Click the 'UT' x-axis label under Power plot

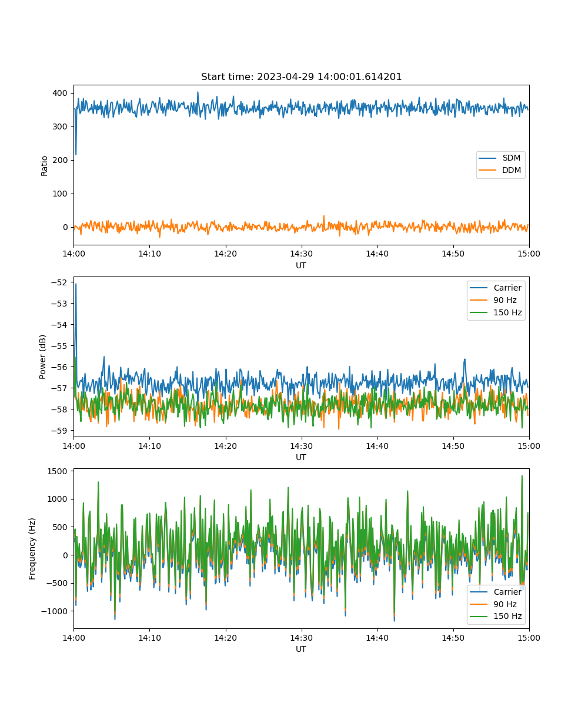tap(301, 457)
